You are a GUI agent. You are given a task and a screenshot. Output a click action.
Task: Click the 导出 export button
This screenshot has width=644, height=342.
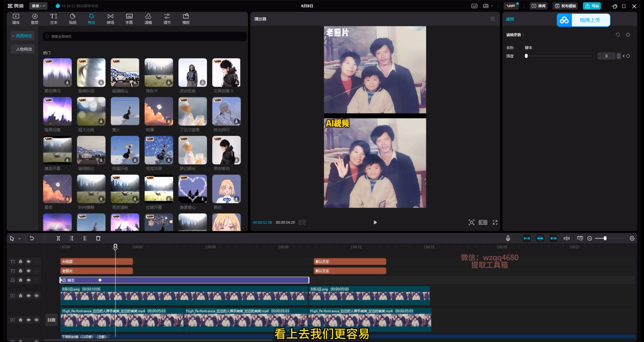tap(592, 6)
